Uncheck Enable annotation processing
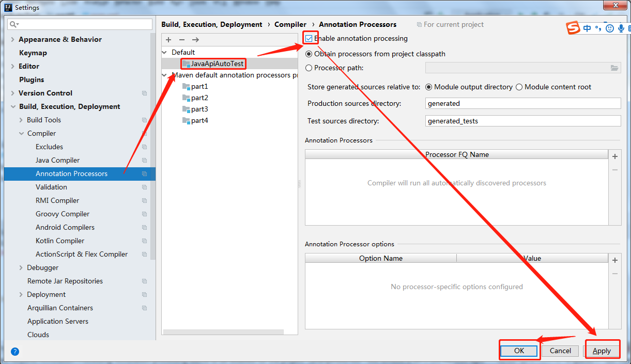Viewport: 631px width, 364px height. (307, 38)
